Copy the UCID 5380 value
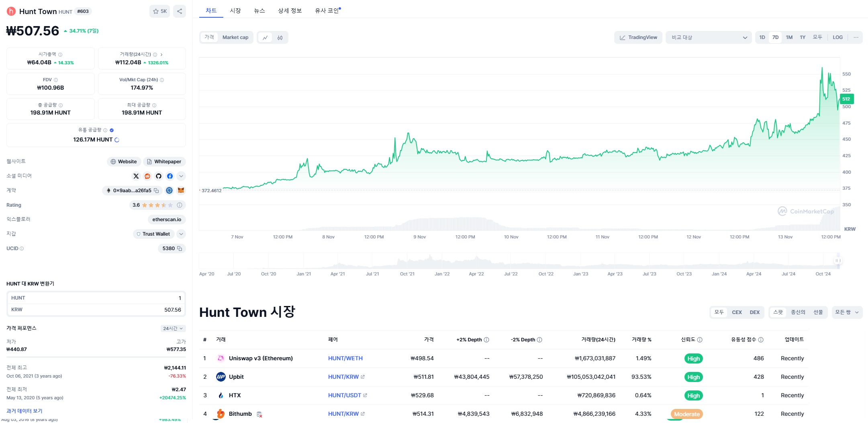The width and height of the screenshot is (868, 423). (x=180, y=248)
